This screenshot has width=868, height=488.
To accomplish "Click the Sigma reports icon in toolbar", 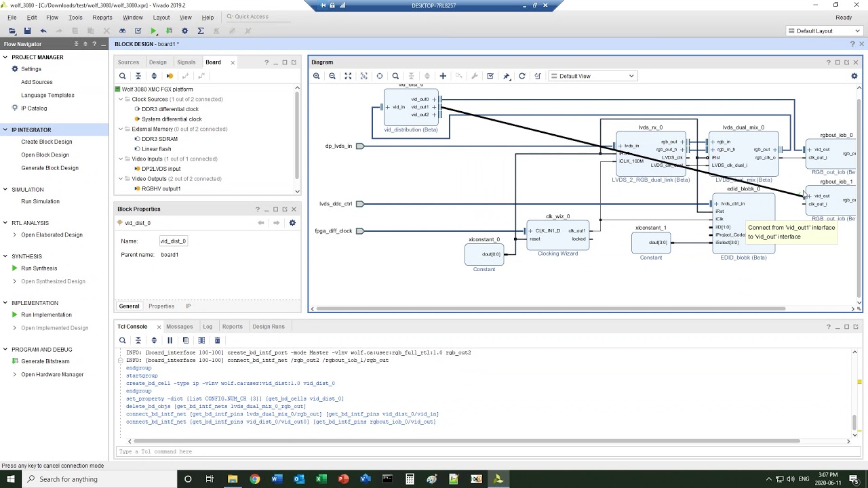I will pos(201,30).
